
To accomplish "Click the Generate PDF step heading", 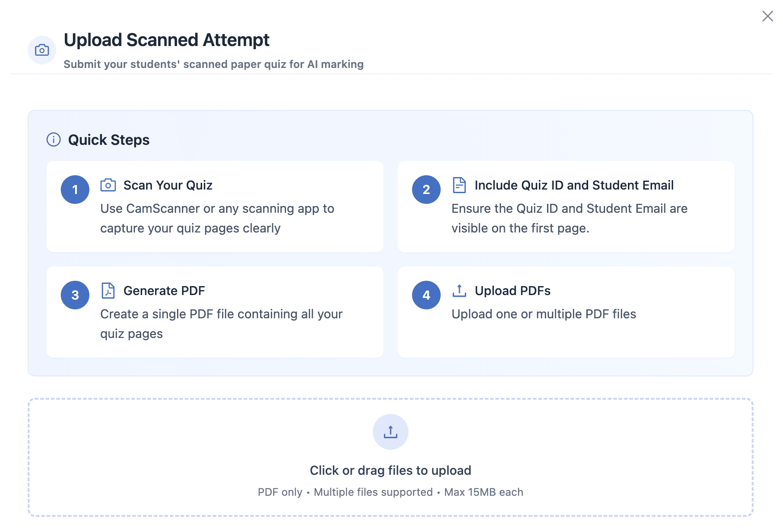I will pos(164,291).
